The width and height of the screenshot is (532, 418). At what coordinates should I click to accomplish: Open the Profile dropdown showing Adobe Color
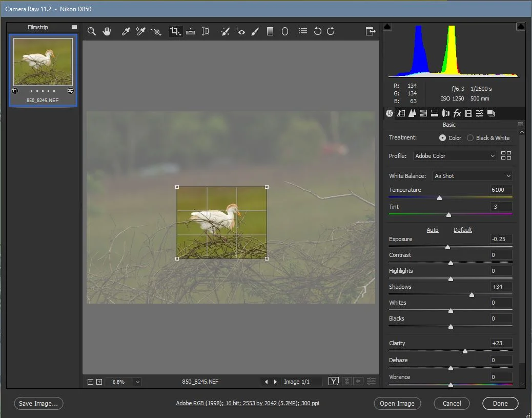(455, 156)
